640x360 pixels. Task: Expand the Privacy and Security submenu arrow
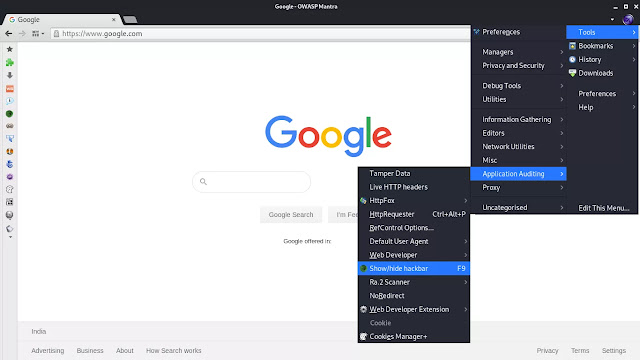[x=562, y=65]
